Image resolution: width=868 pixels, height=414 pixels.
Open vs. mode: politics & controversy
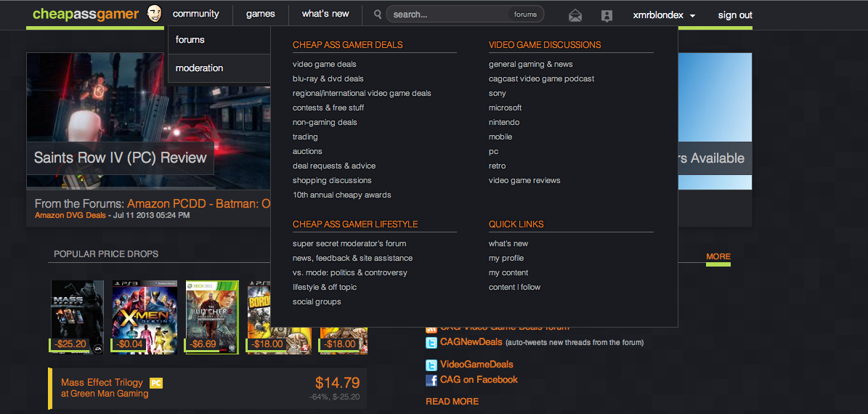click(x=350, y=272)
